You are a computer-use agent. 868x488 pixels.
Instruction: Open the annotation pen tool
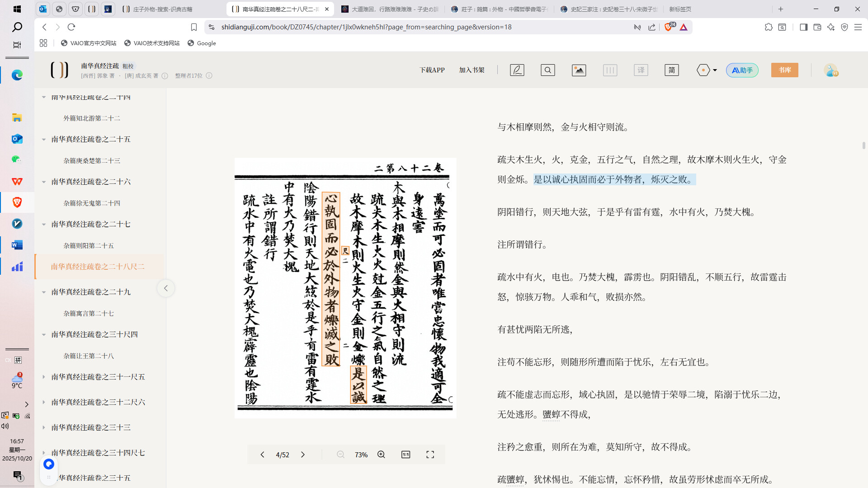pos(517,70)
